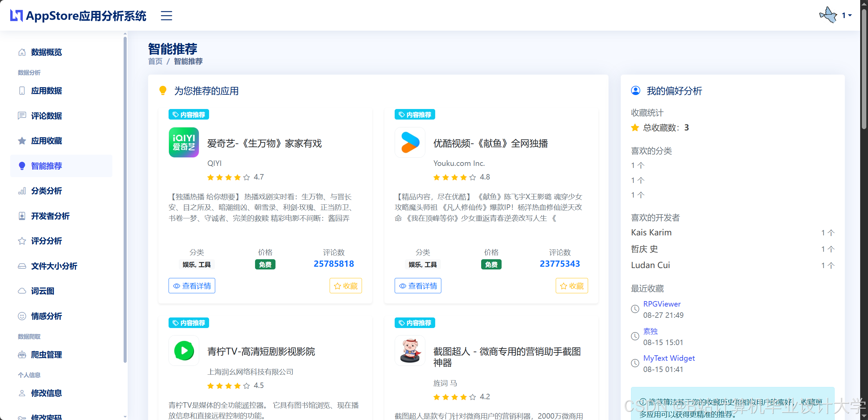This screenshot has width=868, height=420.
Task: Click 词云图 cloud icon item
Action: 22,291
